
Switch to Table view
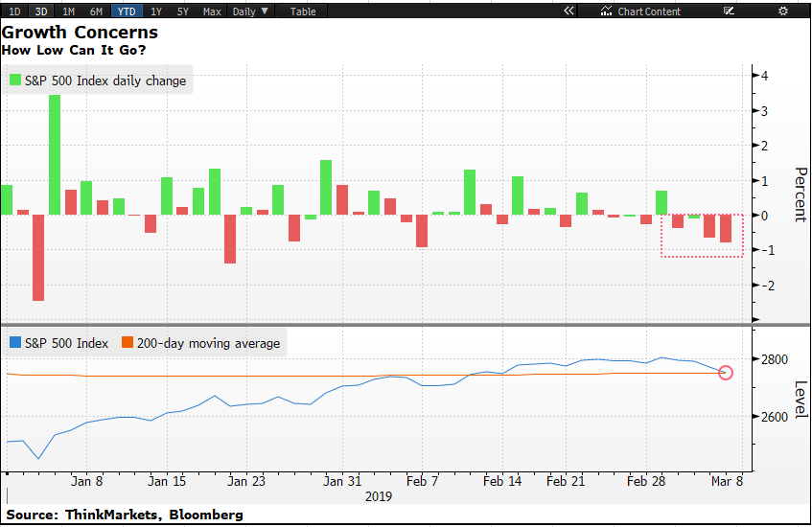tap(303, 11)
